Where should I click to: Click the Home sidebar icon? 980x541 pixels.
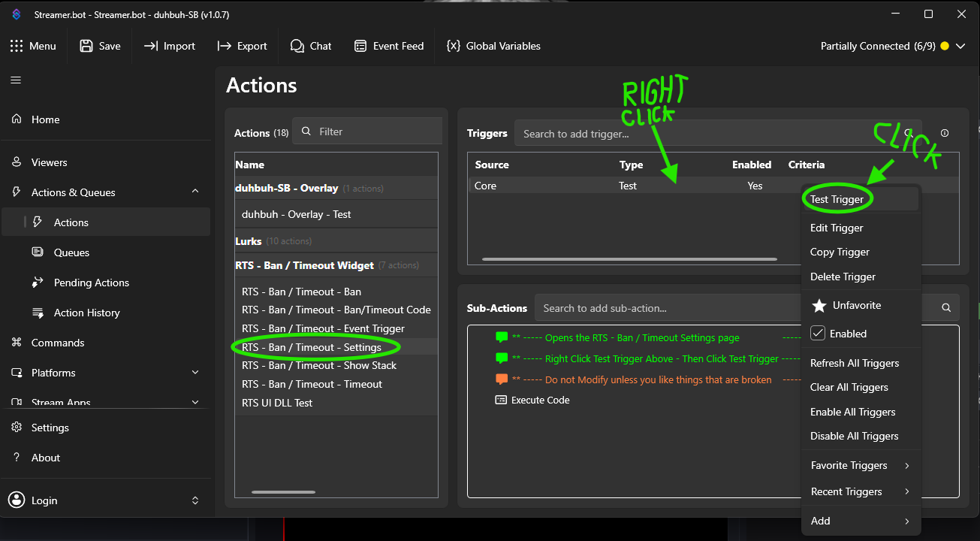pyautogui.click(x=17, y=119)
